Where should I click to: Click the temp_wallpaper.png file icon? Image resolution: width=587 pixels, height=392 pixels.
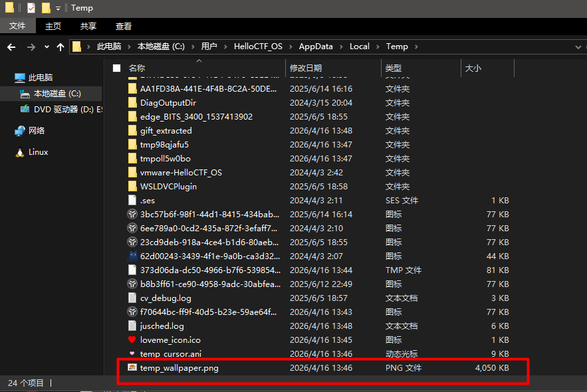pos(132,367)
